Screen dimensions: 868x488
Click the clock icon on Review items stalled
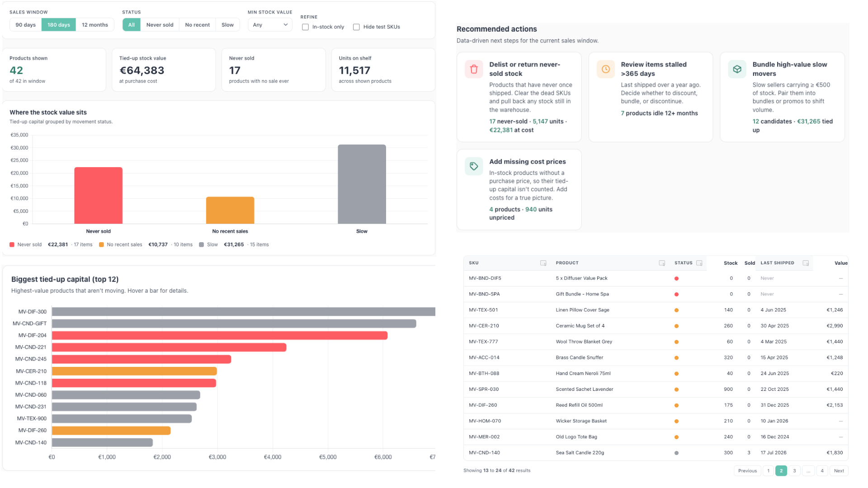click(x=606, y=69)
